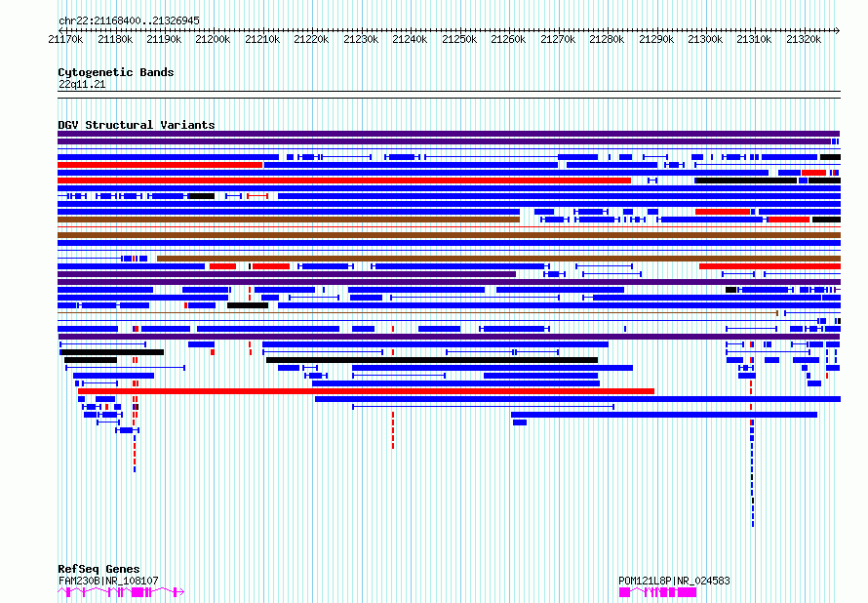The height and width of the screenshot is (603, 868).
Task: Click the 21220k ruler tick label
Action: (x=311, y=39)
